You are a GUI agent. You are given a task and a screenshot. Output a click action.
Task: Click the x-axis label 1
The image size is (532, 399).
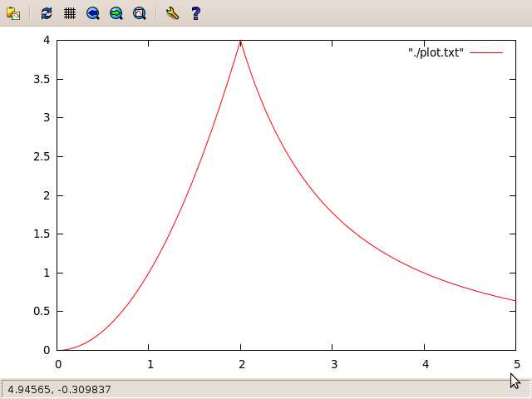pyautogui.click(x=150, y=364)
